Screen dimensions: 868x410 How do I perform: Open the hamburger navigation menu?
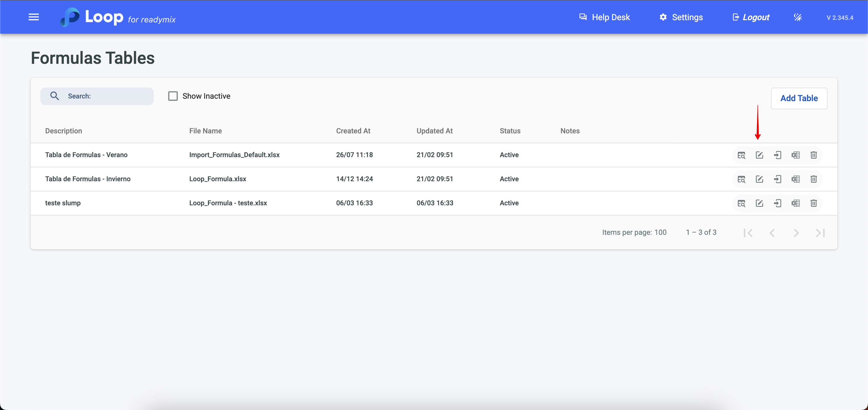click(x=34, y=17)
